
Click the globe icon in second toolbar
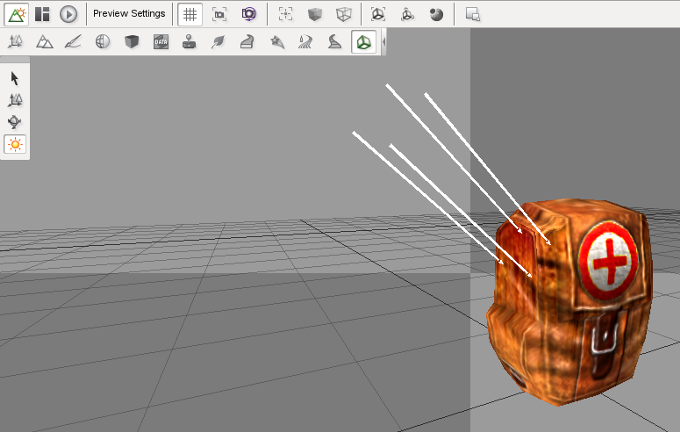point(102,42)
